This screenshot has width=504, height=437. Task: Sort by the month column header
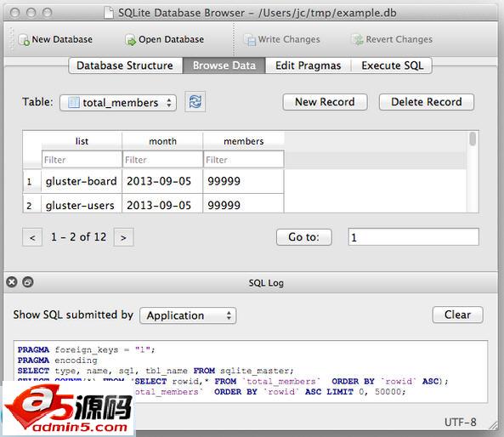coord(162,141)
